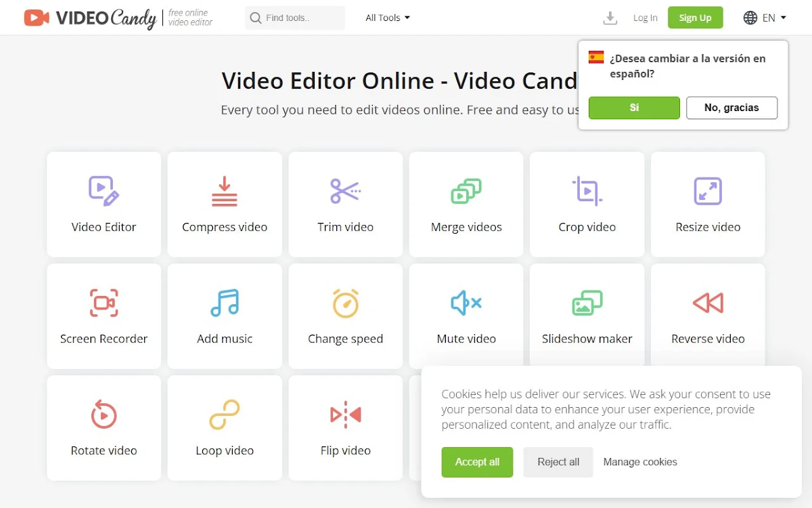812x508 pixels.
Task: Click the 'Change speed' label text
Action: (345, 339)
